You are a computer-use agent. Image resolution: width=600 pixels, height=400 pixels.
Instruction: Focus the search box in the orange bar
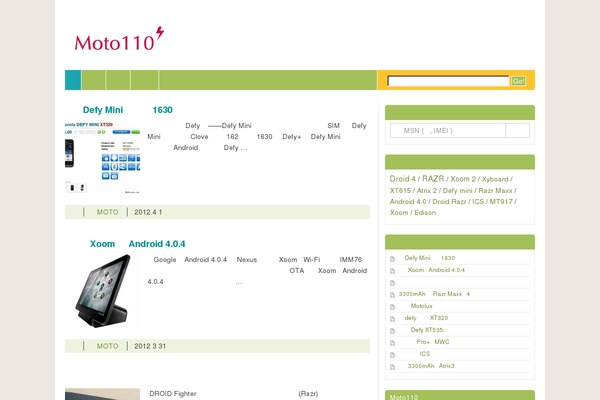coord(448,81)
